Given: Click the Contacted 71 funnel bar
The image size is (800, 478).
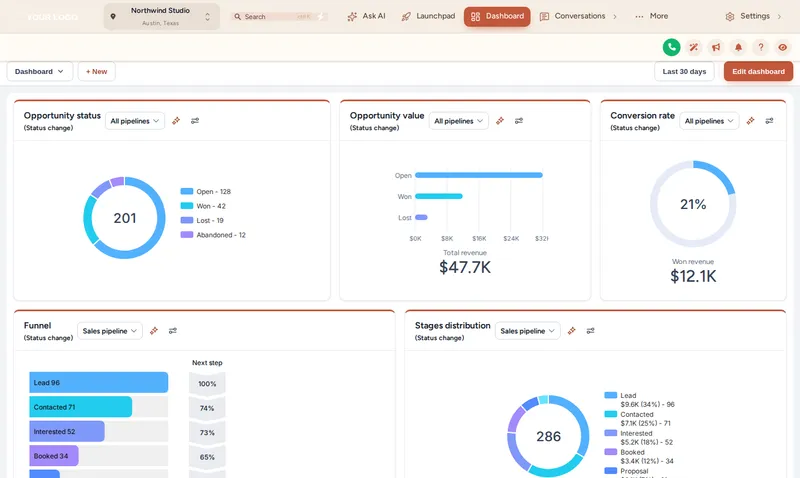Looking at the screenshot, I should click(x=81, y=407).
